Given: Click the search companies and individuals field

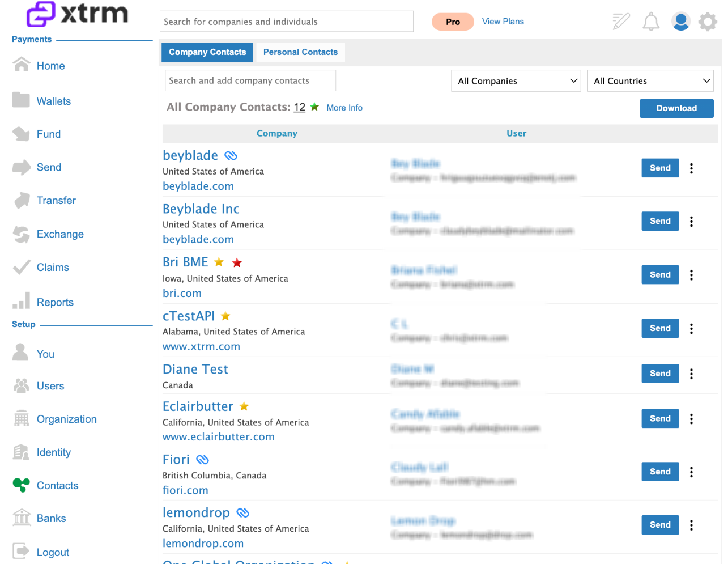Looking at the screenshot, I should 287,22.
